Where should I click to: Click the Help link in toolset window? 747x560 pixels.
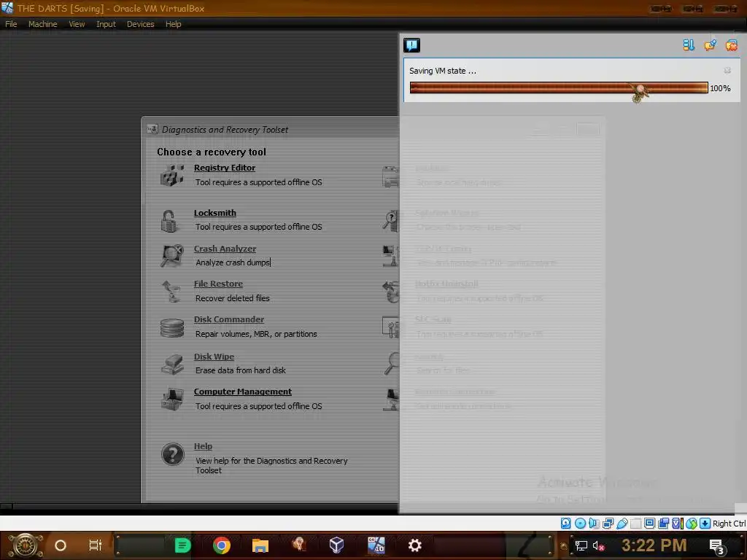(x=203, y=446)
